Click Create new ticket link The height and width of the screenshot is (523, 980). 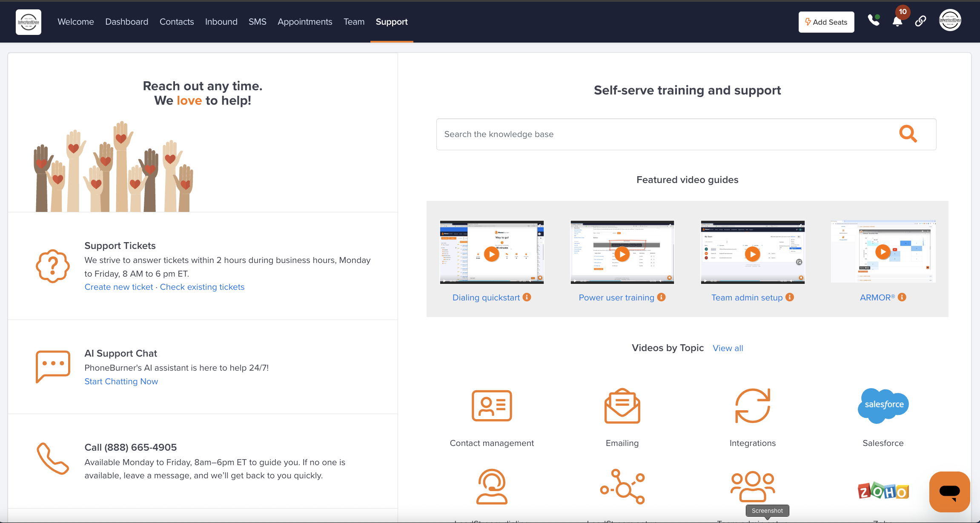(x=119, y=287)
